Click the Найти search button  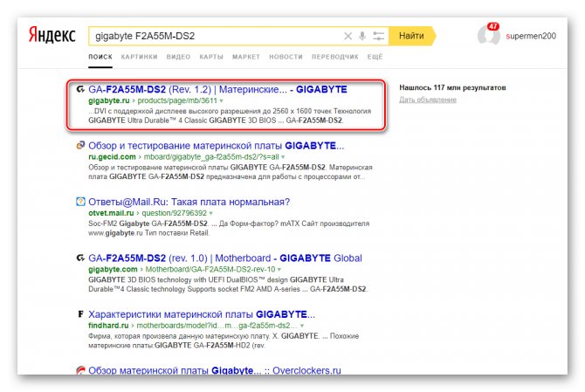[x=411, y=36]
